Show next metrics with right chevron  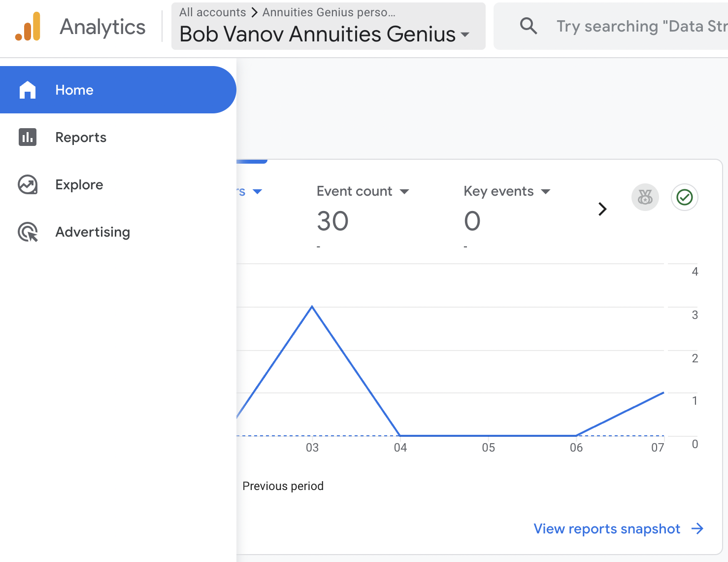602,209
